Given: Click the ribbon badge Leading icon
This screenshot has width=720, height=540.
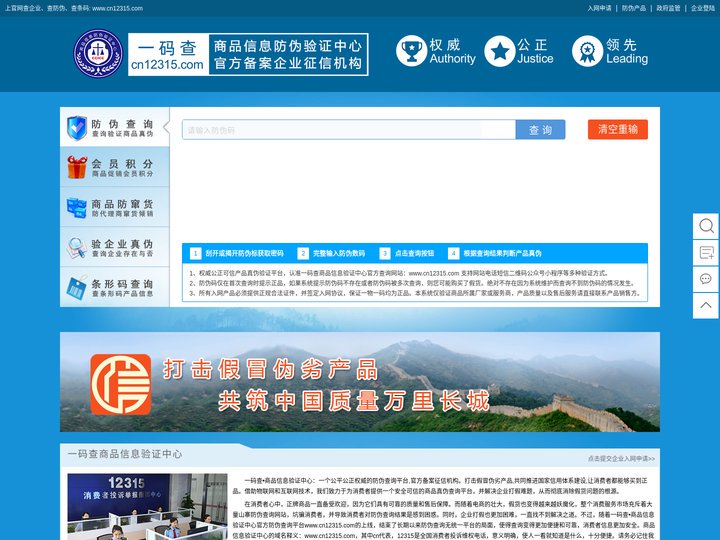Looking at the screenshot, I should (x=587, y=51).
